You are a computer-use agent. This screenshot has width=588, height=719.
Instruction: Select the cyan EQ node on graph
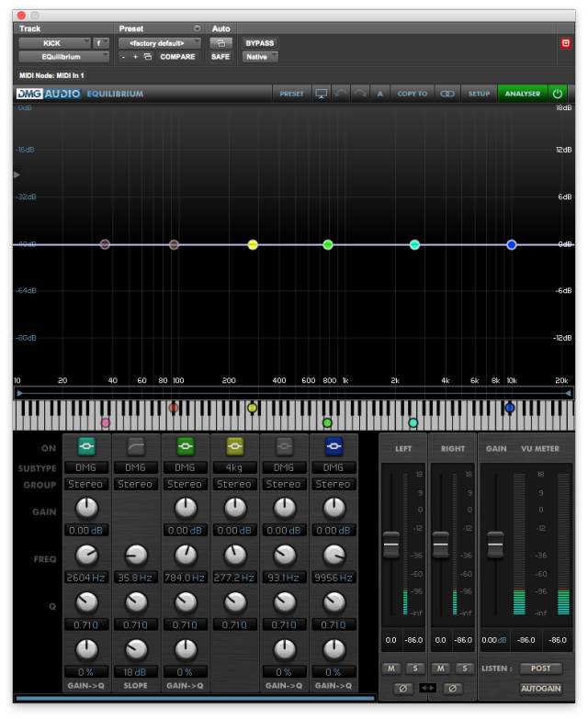pos(414,244)
